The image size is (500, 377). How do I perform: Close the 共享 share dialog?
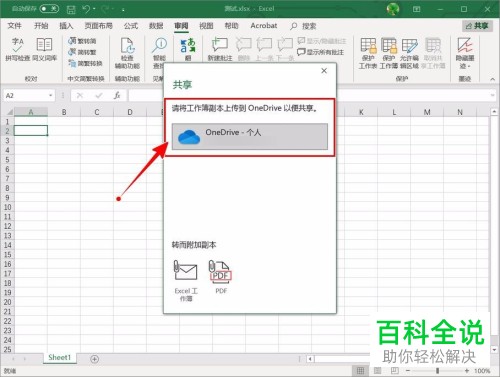[324, 71]
